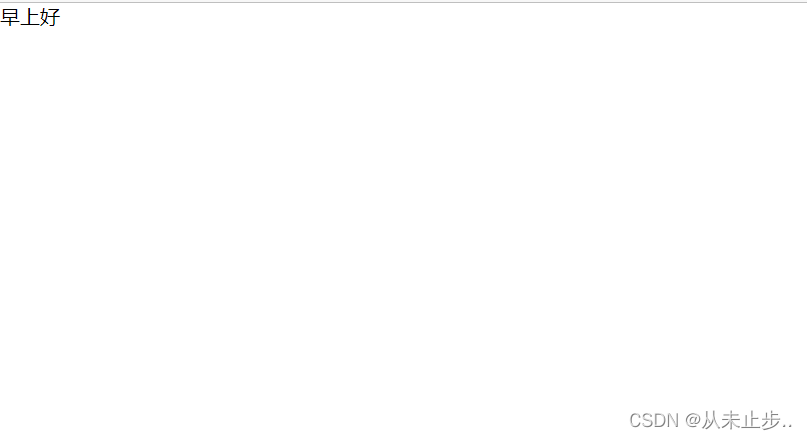
Task: Click the gray horizontal line at the top
Action: coord(404,2)
